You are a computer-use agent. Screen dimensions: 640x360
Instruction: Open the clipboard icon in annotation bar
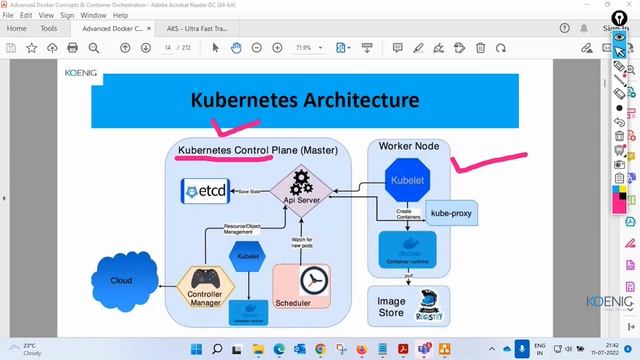click(619, 178)
